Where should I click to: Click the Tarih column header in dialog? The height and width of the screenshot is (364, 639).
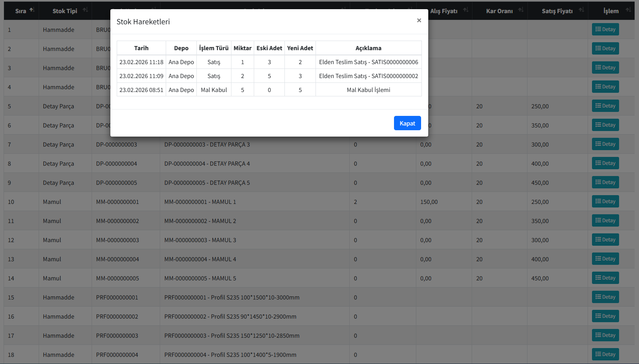pyautogui.click(x=141, y=48)
